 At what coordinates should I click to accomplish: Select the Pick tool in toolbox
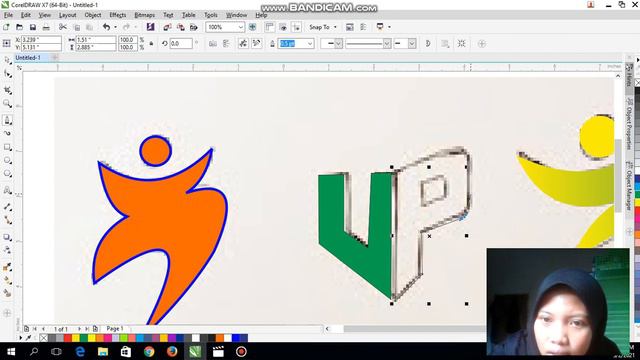coord(7,60)
